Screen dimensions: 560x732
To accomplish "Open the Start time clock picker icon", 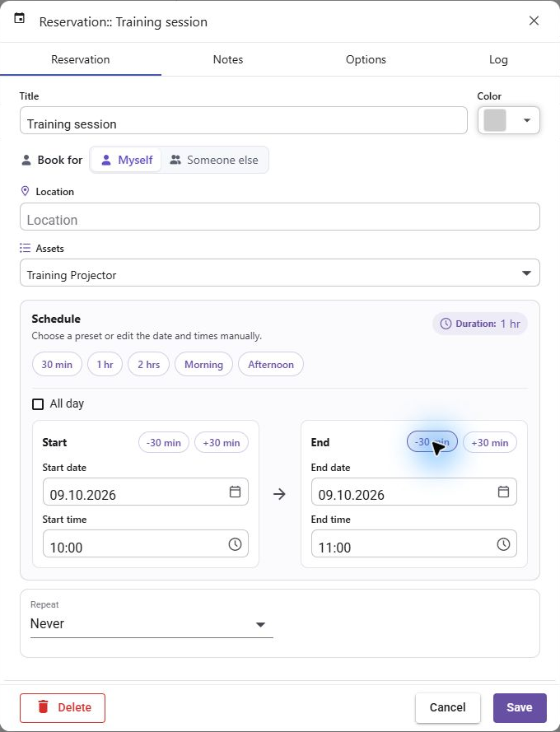I will click(235, 544).
